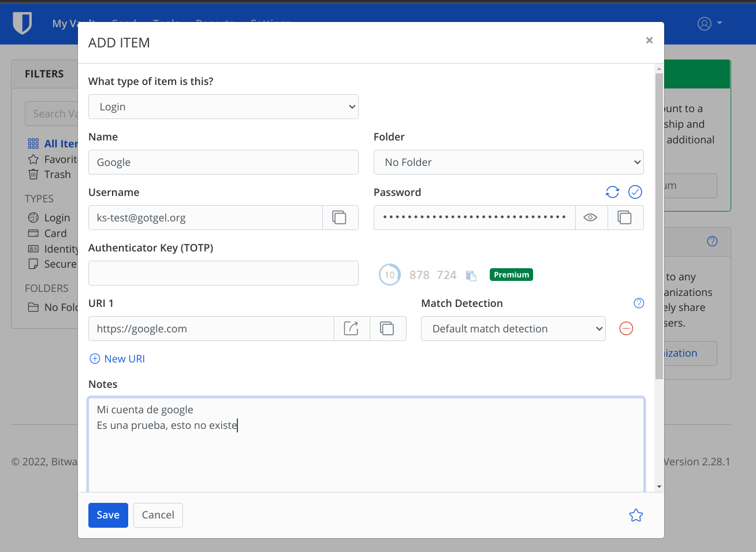Click the Name field containing Google

(x=224, y=162)
